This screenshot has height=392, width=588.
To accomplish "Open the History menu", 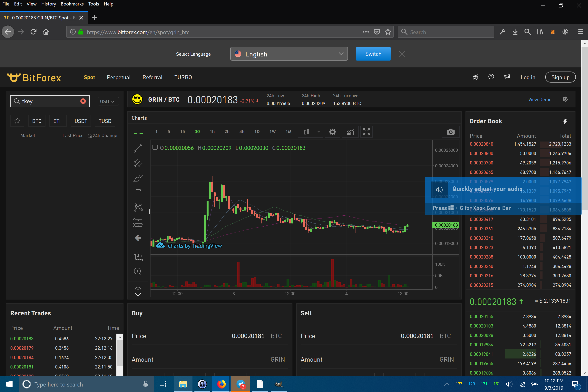I will [48, 4].
